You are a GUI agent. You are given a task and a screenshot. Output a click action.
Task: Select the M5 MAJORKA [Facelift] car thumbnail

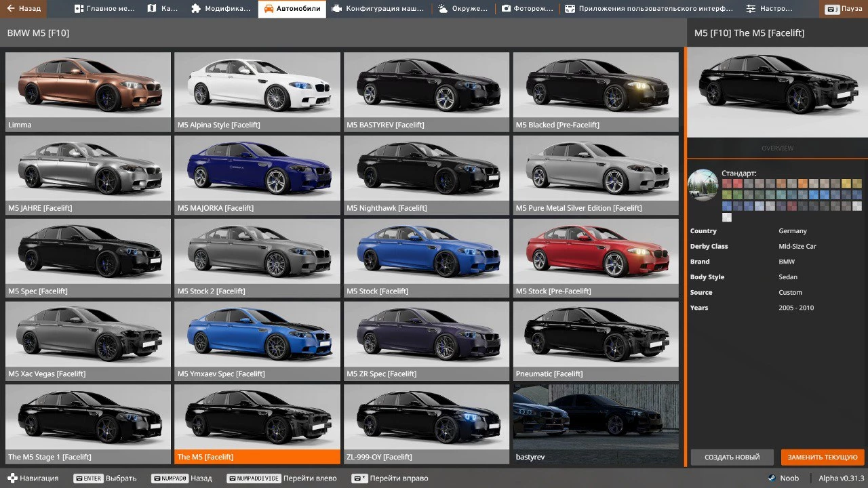[x=257, y=174]
